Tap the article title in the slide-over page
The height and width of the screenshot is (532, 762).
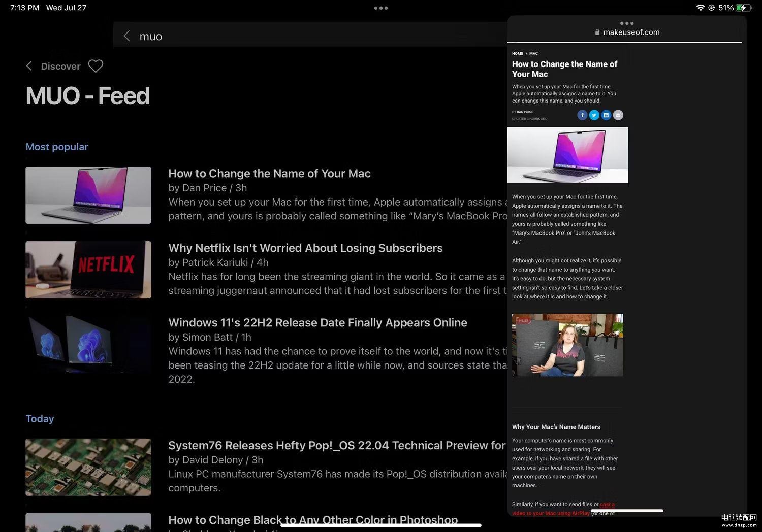pos(564,69)
